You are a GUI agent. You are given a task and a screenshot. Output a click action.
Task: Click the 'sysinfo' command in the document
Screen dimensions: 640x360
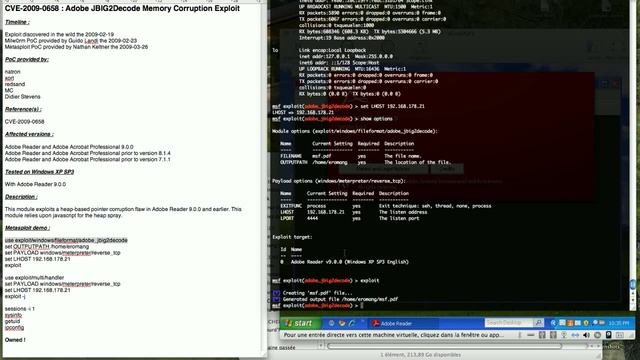pyautogui.click(x=13, y=315)
